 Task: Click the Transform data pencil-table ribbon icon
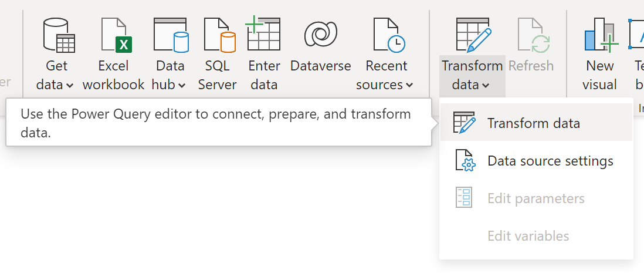[473, 35]
